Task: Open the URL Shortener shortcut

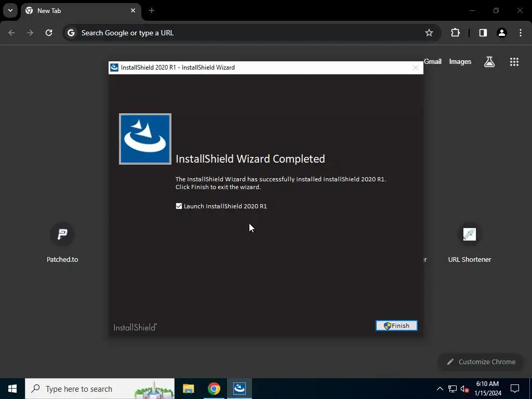Action: tap(470, 243)
